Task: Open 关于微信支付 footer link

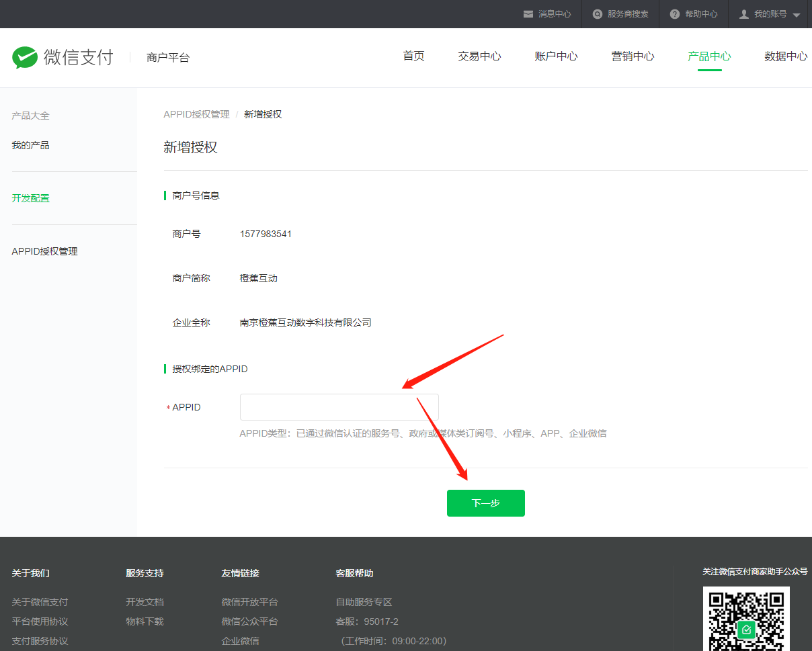Action: (40, 602)
